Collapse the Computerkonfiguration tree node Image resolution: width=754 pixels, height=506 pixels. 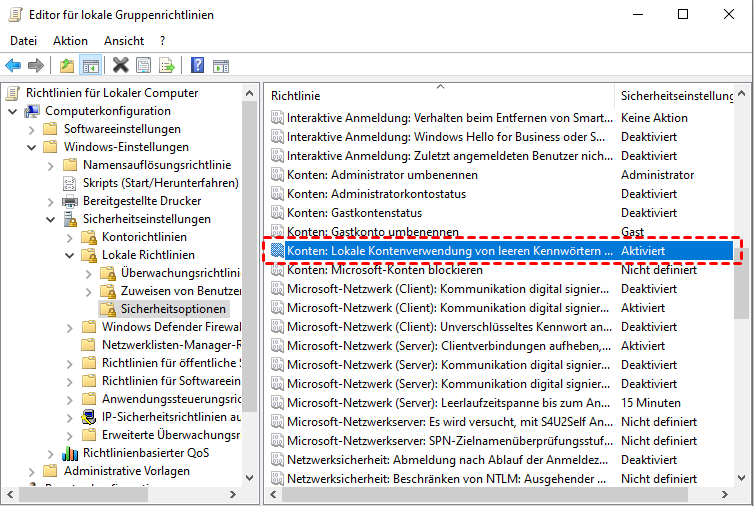click(12, 111)
